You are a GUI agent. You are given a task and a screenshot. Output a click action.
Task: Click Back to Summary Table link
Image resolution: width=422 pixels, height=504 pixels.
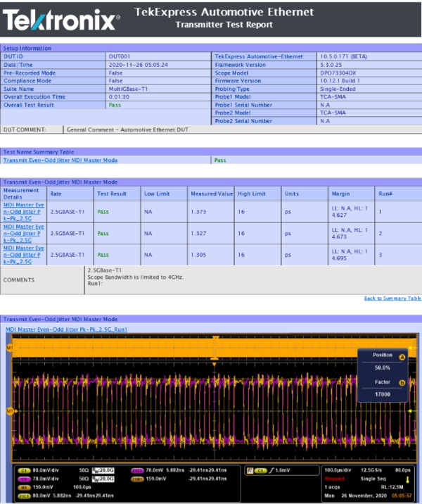pos(392,298)
